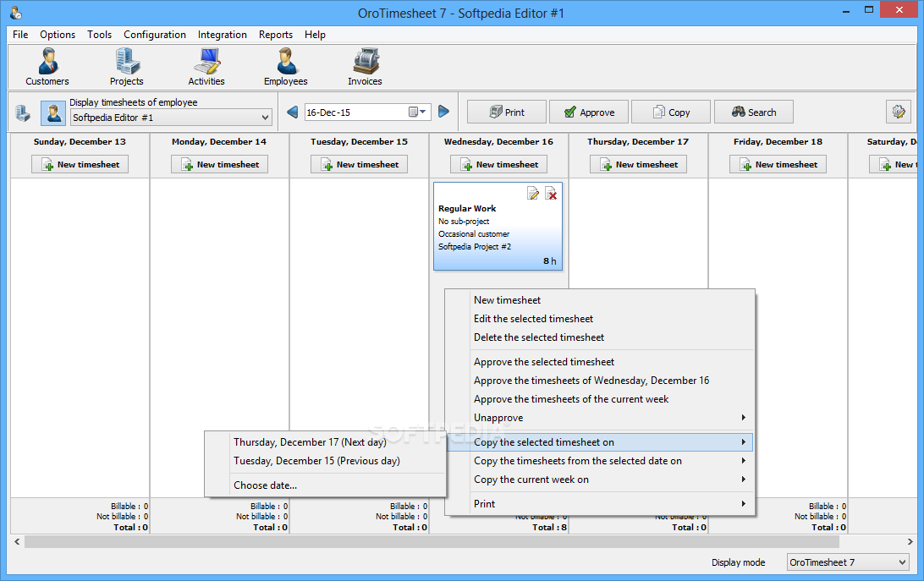Switch to project building view icon
This screenshot has width=924, height=581.
[23, 112]
